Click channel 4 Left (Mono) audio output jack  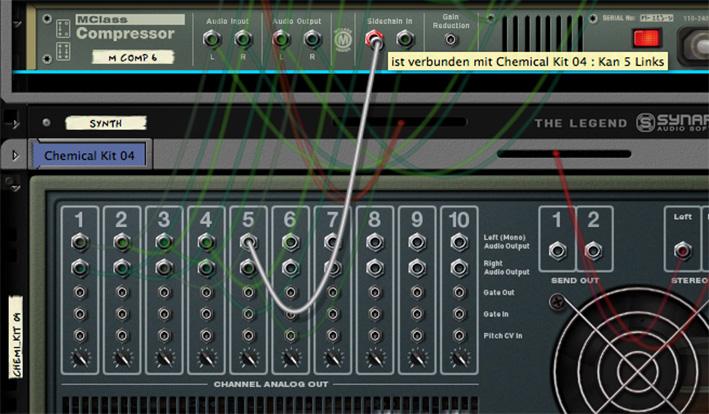206,242
